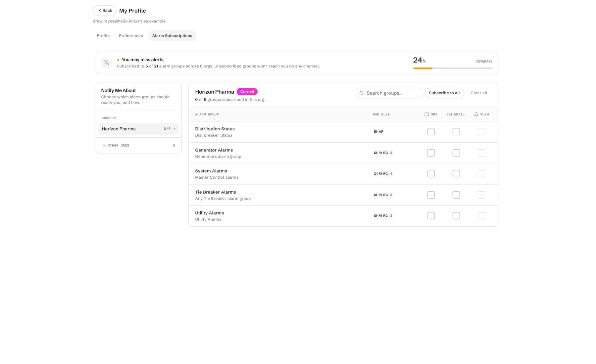Image resolution: width=596 pixels, height=364 pixels.
Task: Click the 24% coverage value
Action: [419, 60]
